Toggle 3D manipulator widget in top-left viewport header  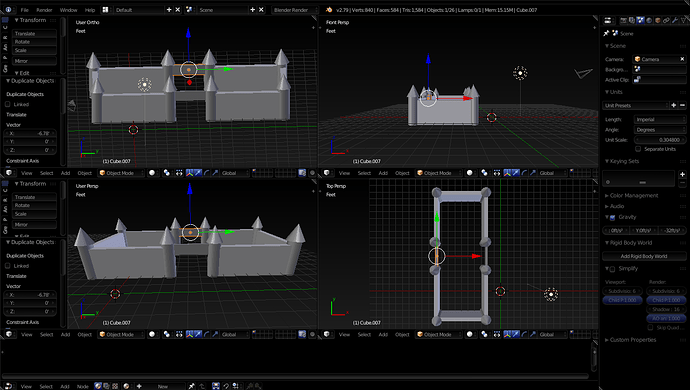click(190, 173)
